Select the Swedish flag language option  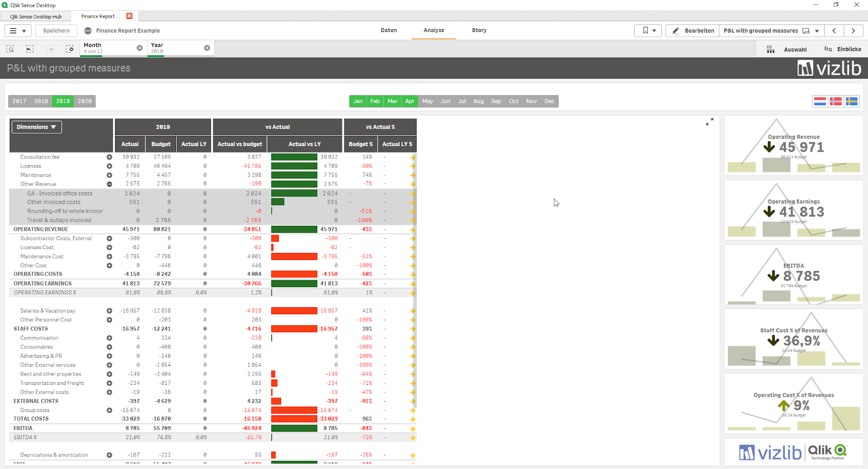coord(852,101)
